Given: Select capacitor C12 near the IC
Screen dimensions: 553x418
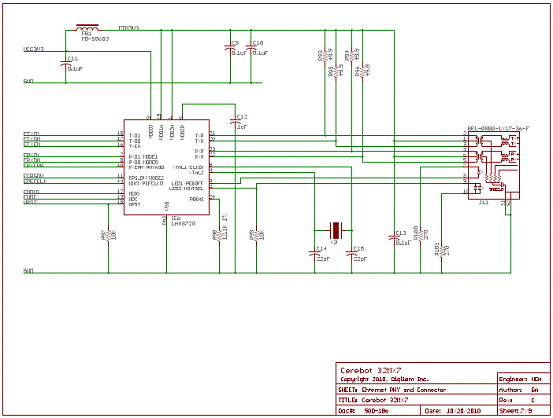Looking at the screenshot, I should pos(235,121).
